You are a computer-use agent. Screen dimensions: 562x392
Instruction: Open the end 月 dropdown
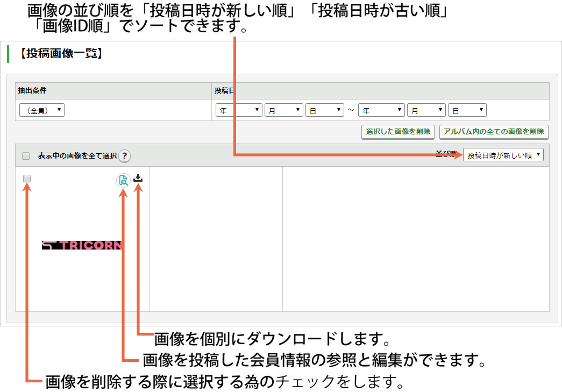(x=426, y=110)
